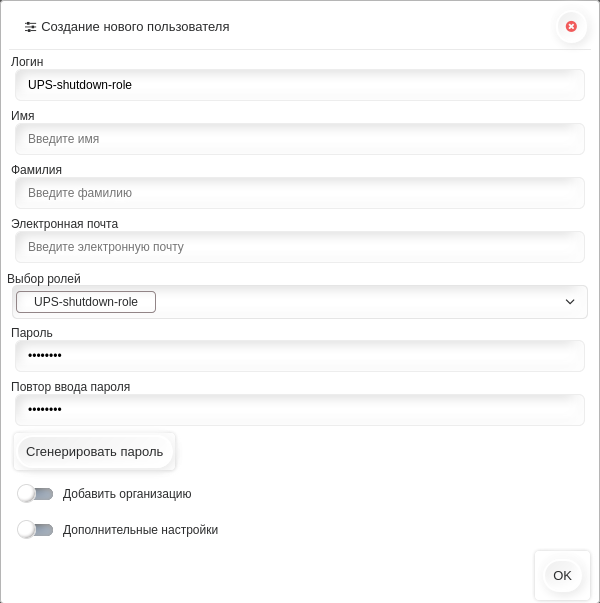The width and height of the screenshot is (600, 603).
Task: Confirm the form with the OK button
Action: click(x=562, y=576)
